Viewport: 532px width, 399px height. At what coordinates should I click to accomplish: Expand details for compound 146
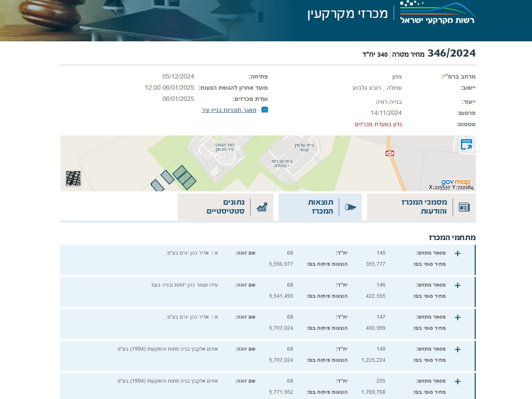click(x=458, y=285)
